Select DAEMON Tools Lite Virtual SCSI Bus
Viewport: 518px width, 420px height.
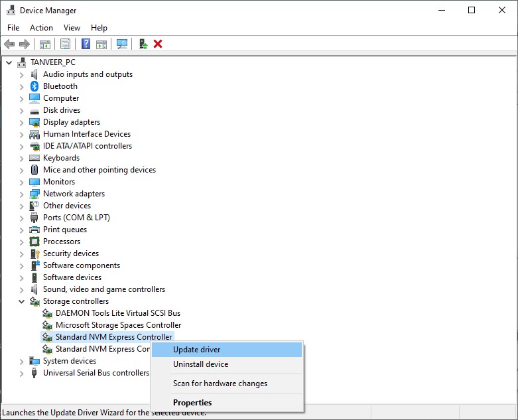tap(118, 313)
